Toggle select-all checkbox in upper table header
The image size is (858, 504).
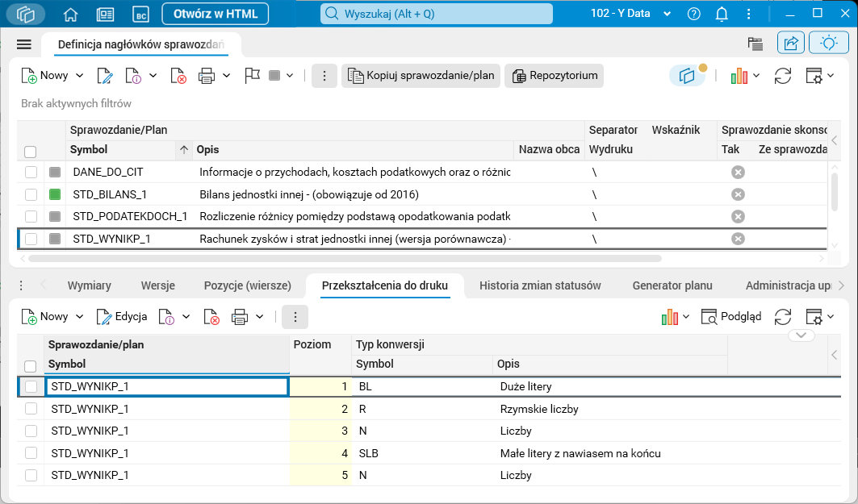[x=31, y=152]
